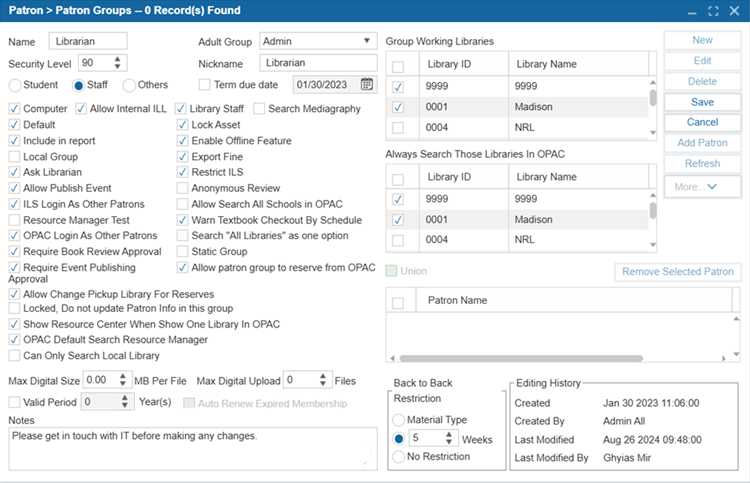Enable Search Mediagraphy checkbox
The height and width of the screenshot is (483, 750).
click(x=259, y=109)
